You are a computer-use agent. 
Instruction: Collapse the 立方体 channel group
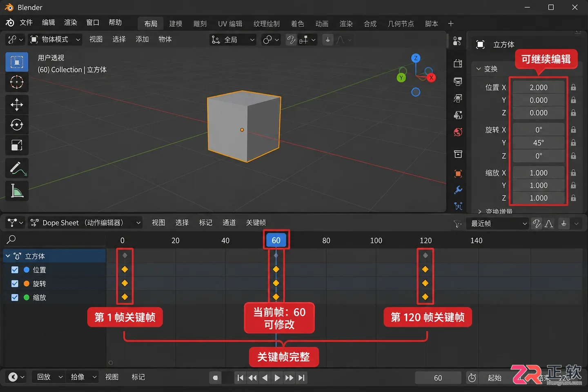point(8,256)
